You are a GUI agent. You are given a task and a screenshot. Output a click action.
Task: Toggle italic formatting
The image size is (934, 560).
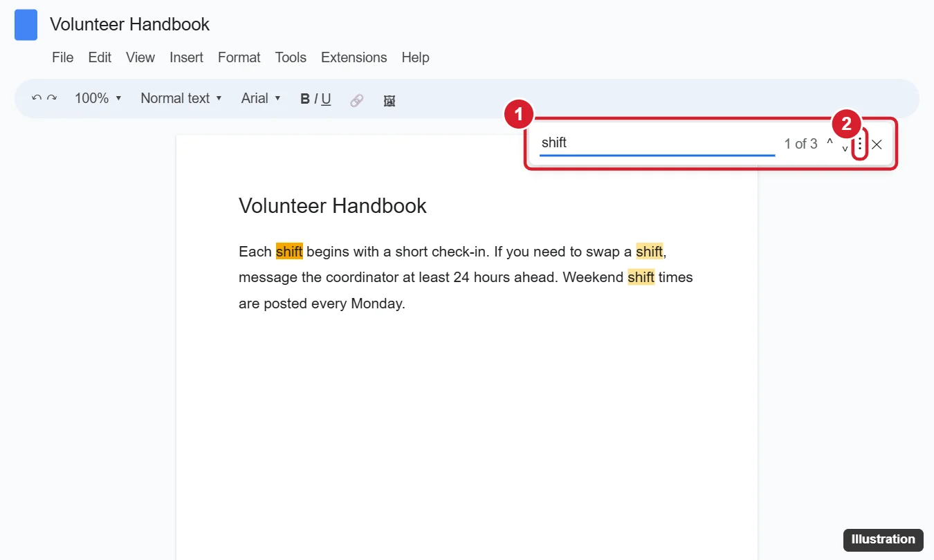(x=315, y=99)
